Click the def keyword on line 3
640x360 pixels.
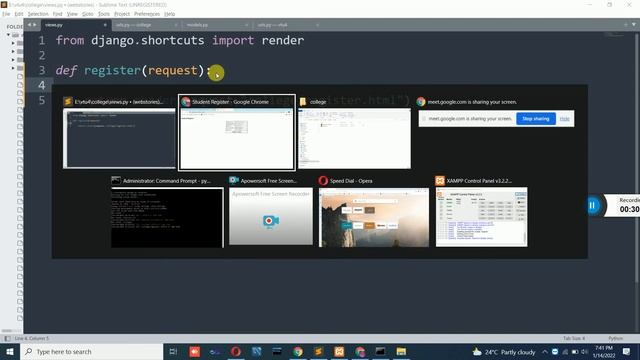click(66, 71)
